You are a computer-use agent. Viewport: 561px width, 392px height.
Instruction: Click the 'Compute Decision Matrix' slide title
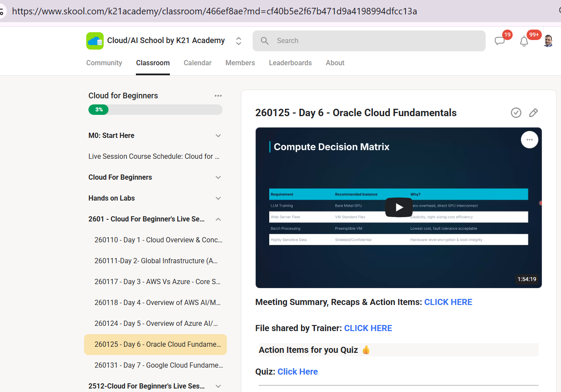[x=331, y=147]
